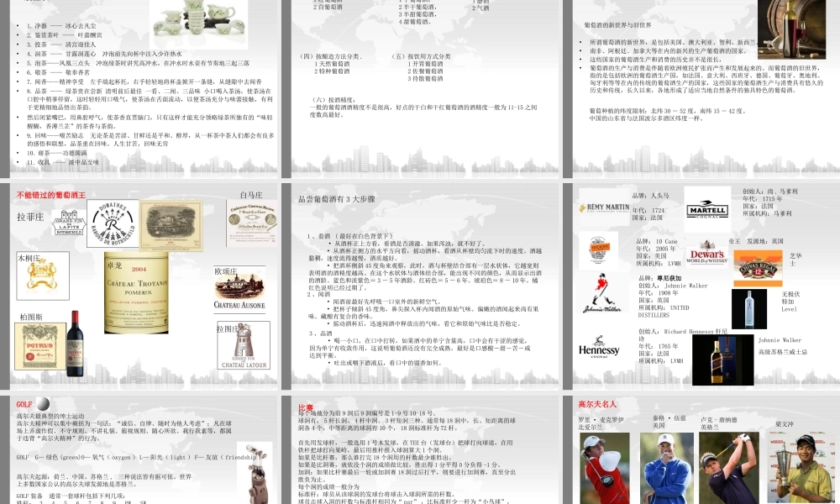Click the golfer in blue shirt photo under 泰格·伍兹
This screenshot has height=504, width=840.
point(667,468)
